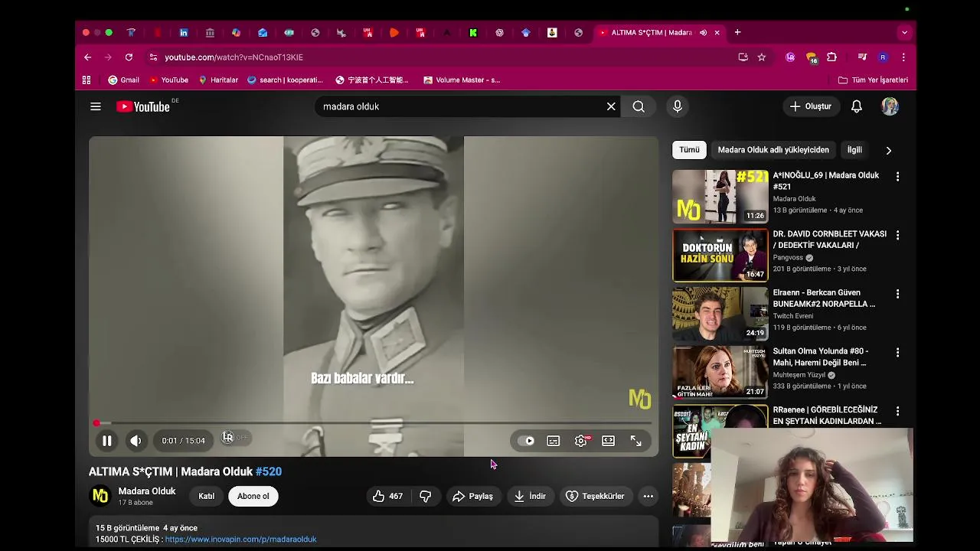Open a new browser tab
Screen dimensions: 980x551
click(737, 32)
